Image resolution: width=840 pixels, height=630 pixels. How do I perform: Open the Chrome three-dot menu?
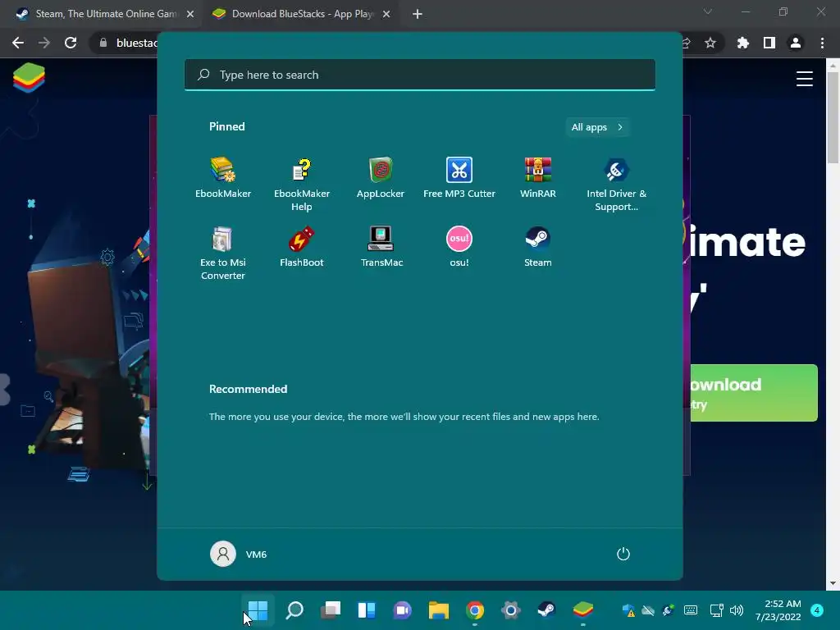[822, 43]
